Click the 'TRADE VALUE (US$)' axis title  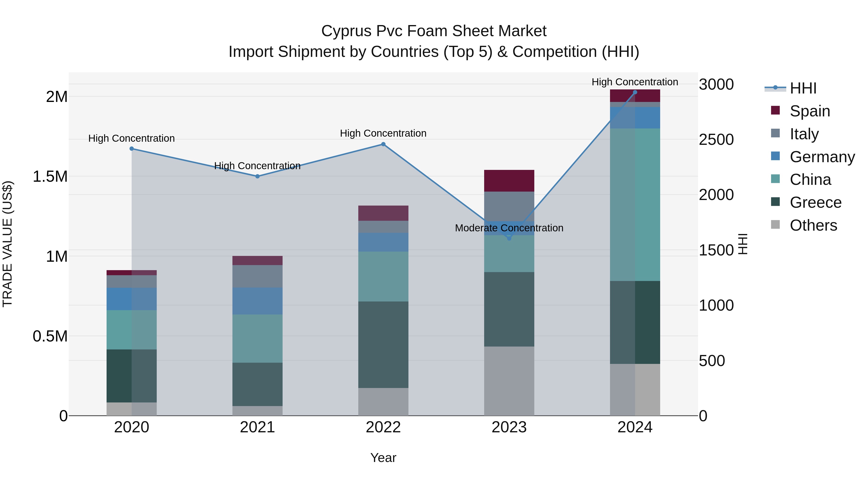point(7,244)
